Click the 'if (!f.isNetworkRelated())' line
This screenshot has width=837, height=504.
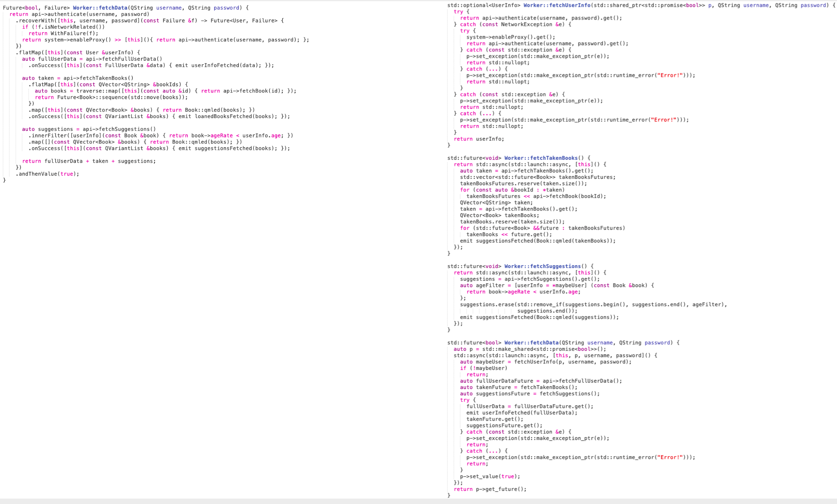point(63,27)
